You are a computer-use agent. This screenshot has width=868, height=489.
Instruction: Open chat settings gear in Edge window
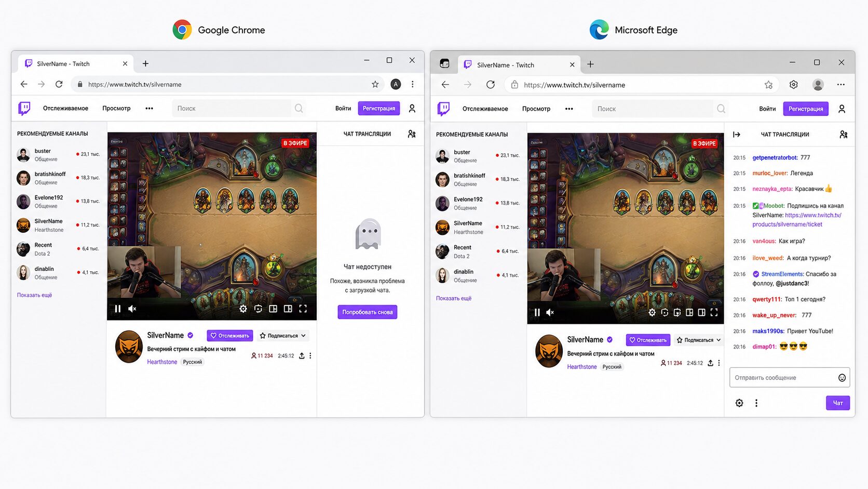739,403
